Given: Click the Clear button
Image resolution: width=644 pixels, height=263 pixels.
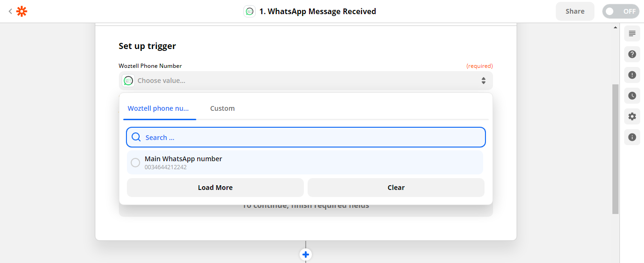Looking at the screenshot, I should tap(396, 188).
